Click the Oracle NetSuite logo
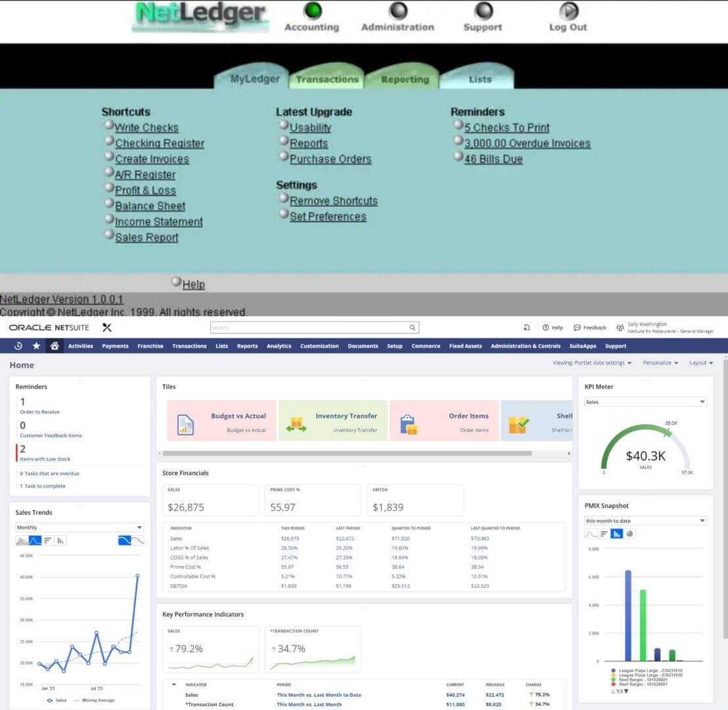 click(x=49, y=327)
